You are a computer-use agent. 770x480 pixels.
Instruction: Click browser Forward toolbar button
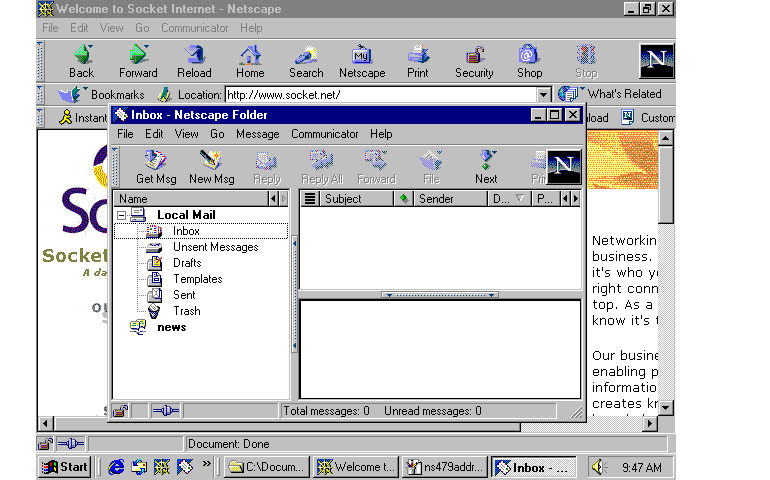[x=138, y=61]
